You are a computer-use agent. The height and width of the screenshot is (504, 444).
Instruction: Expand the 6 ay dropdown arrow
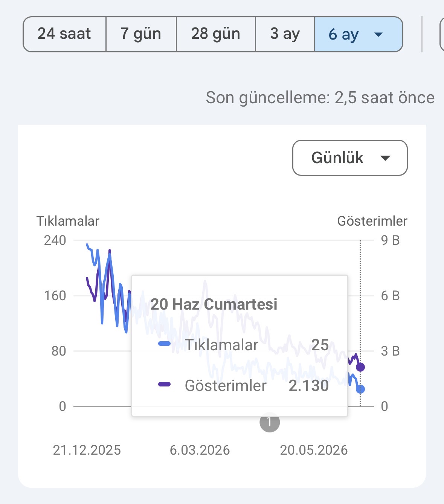[378, 35]
